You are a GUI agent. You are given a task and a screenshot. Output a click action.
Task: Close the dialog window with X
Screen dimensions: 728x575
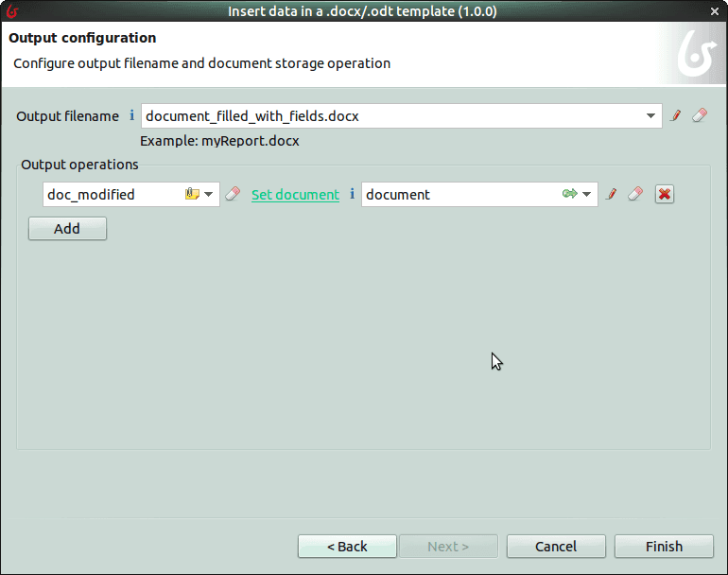[x=715, y=11]
